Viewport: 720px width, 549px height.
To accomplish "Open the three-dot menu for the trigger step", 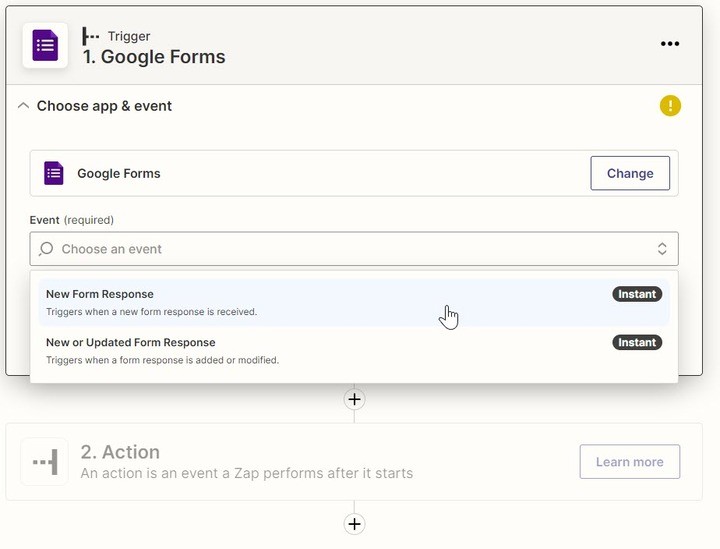I will pos(669,44).
